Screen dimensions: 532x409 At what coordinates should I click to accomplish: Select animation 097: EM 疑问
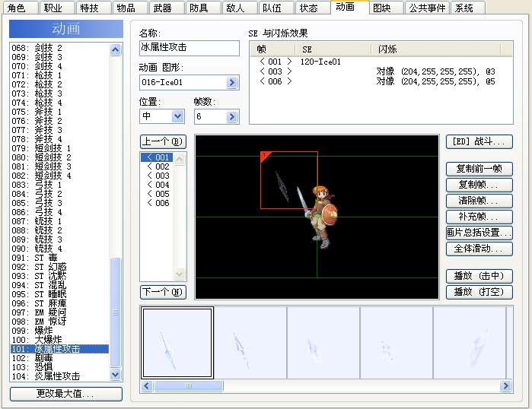click(x=59, y=312)
